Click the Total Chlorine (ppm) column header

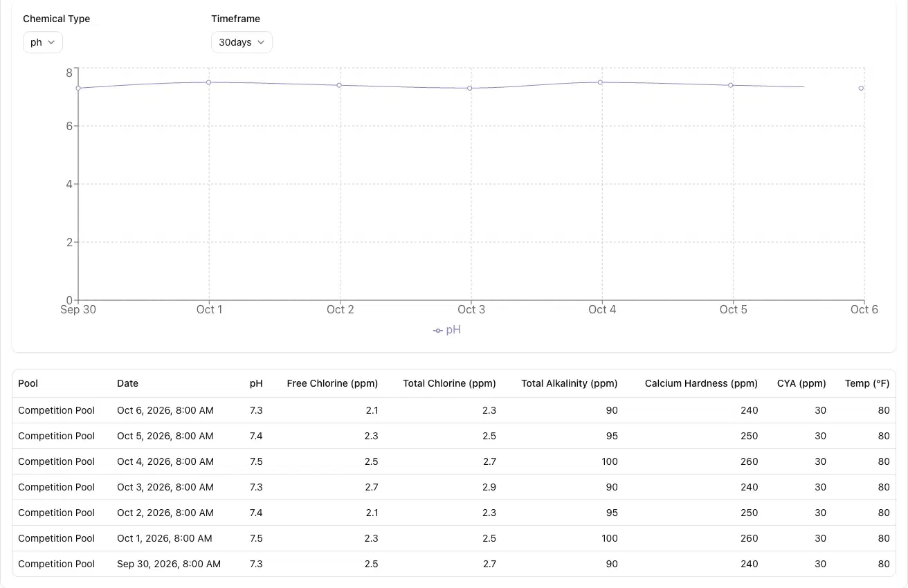(x=449, y=383)
